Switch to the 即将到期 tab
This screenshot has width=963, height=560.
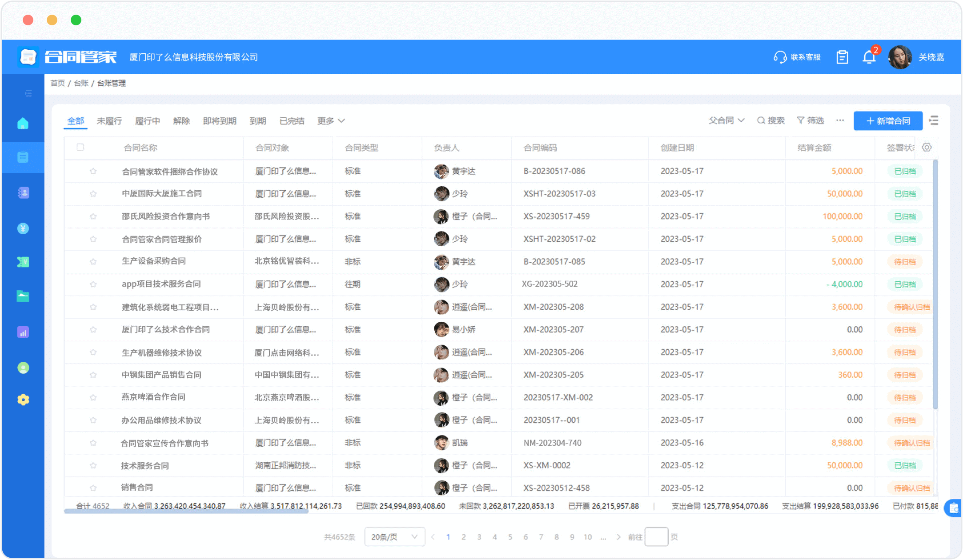point(220,121)
